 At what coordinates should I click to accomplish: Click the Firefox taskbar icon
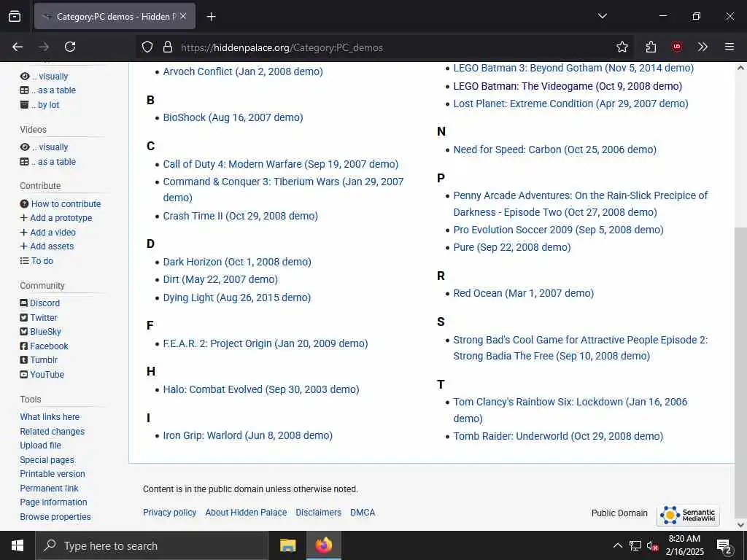(323, 545)
